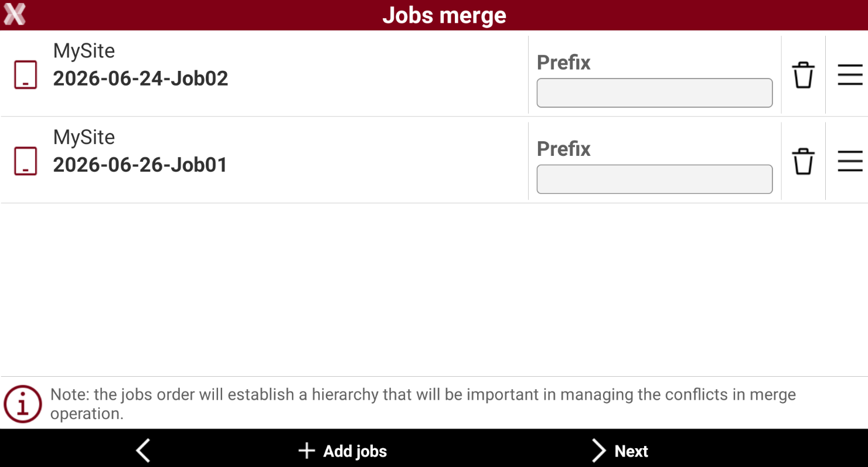This screenshot has width=868, height=467.
Task: Click the jobs order hierarchy note text
Action: pyautogui.click(x=423, y=404)
